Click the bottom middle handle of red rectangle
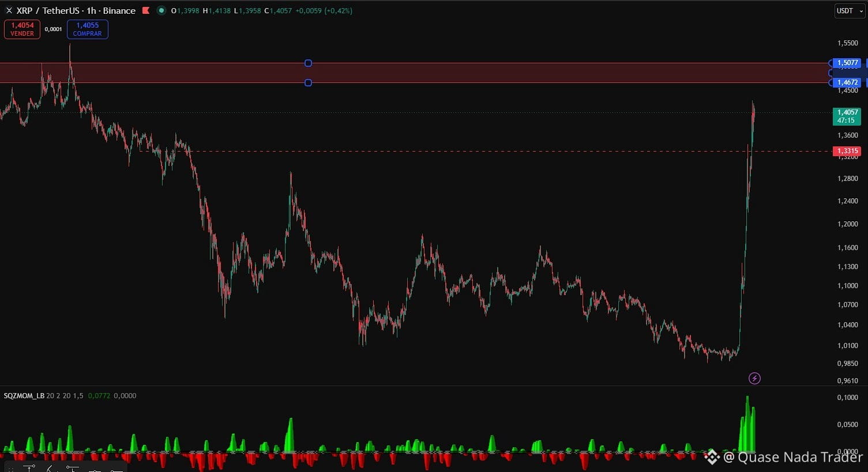868x472 pixels. click(308, 82)
